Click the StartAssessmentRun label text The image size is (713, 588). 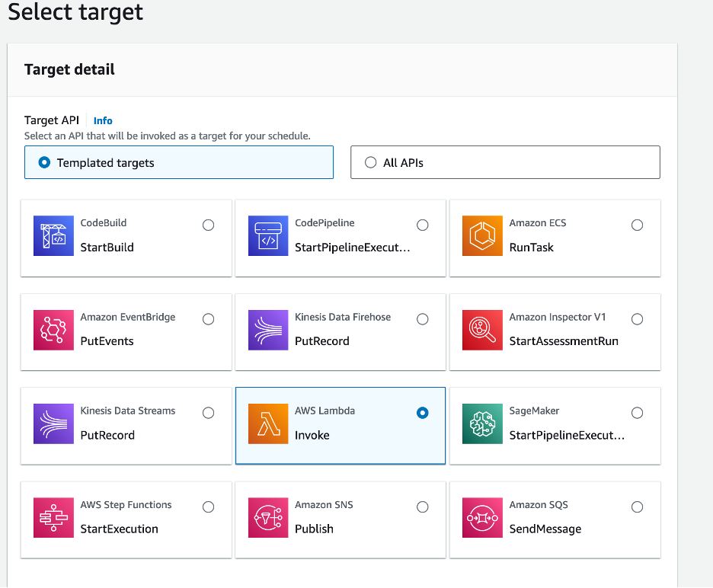(564, 341)
